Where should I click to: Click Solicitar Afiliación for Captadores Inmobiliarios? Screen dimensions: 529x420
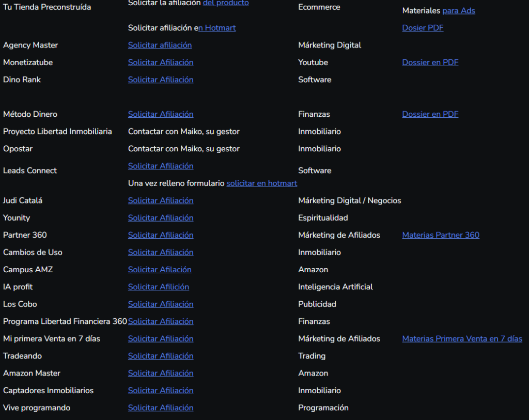point(161,391)
